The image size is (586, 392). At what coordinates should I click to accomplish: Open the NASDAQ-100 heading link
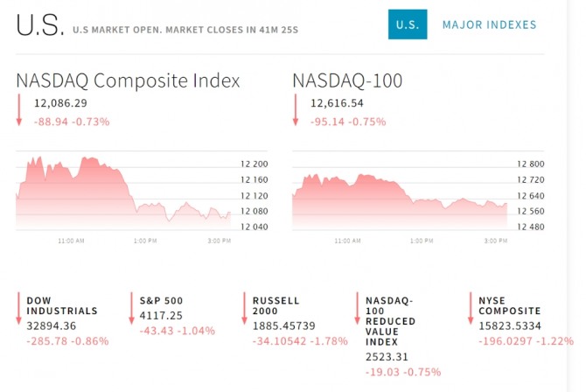(347, 81)
